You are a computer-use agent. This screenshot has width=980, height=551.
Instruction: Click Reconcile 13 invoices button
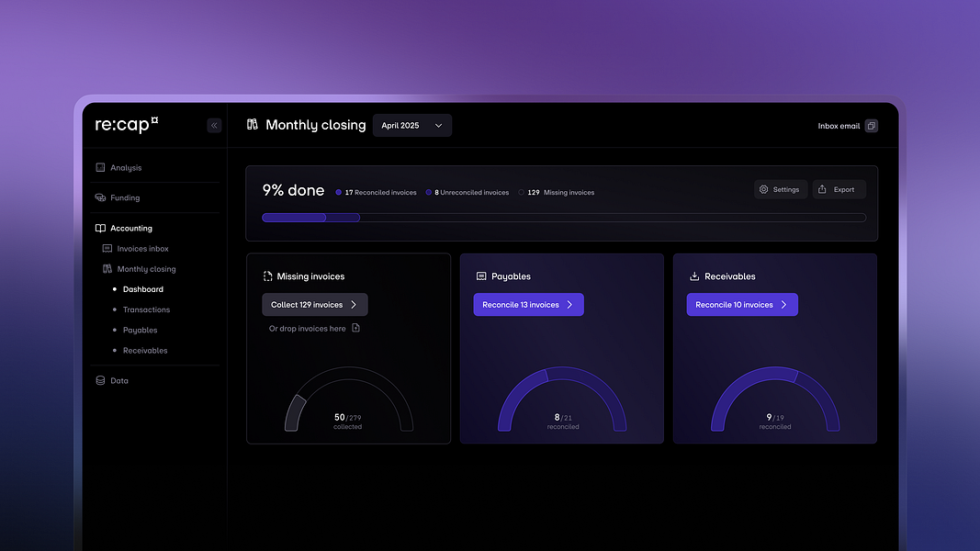click(x=529, y=305)
